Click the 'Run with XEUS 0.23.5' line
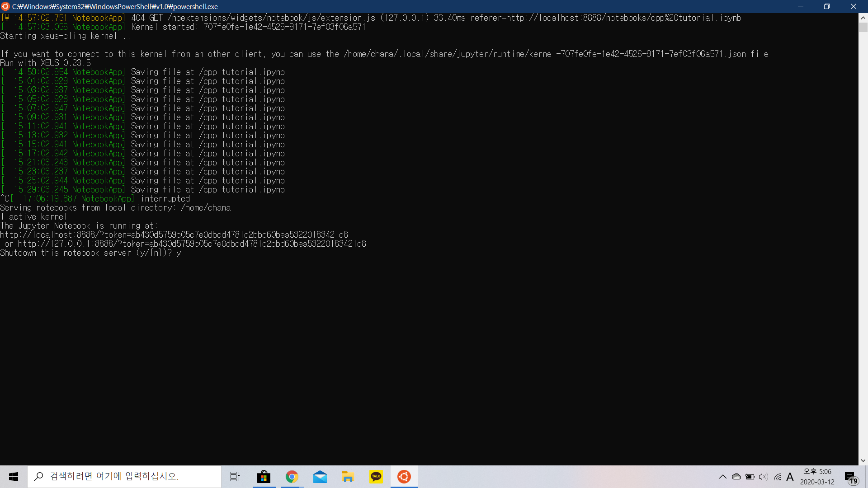This screenshot has height=488, width=868. [45, 63]
